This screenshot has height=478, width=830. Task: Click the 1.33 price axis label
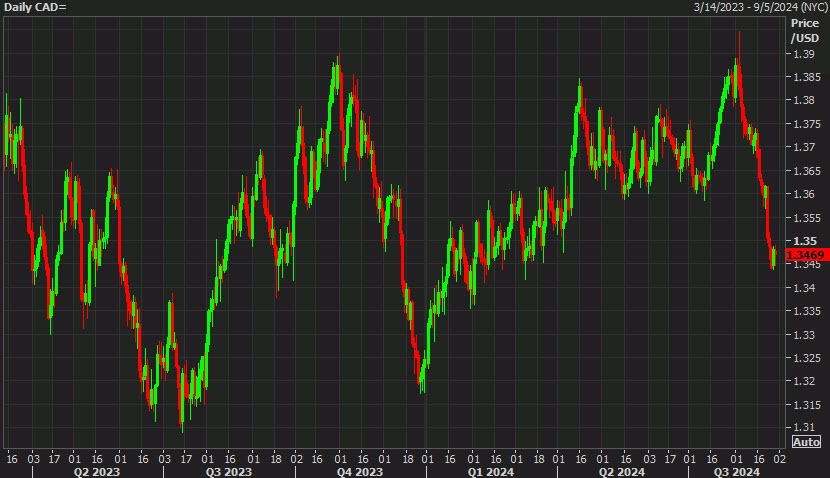point(804,335)
